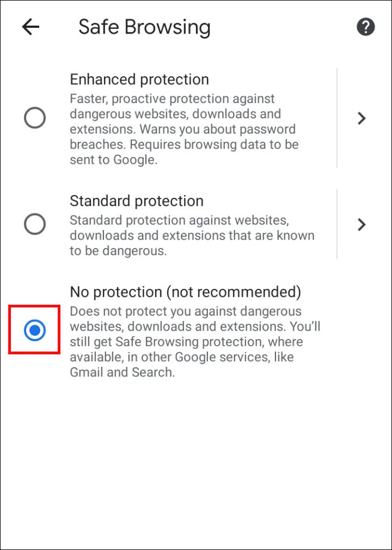The width and height of the screenshot is (392, 550).
Task: Click "still get Safe Browsing protection" line
Action: (186, 342)
